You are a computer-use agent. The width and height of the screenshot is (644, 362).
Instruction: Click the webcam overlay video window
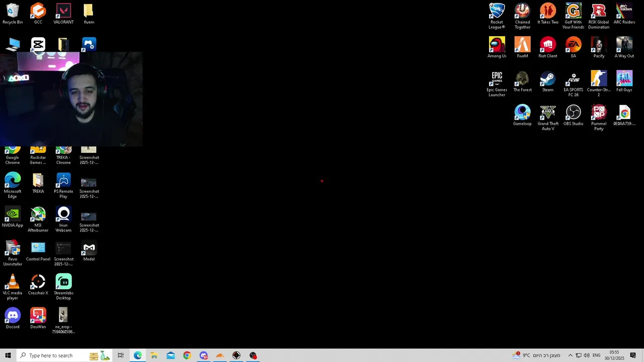pyautogui.click(x=71, y=99)
